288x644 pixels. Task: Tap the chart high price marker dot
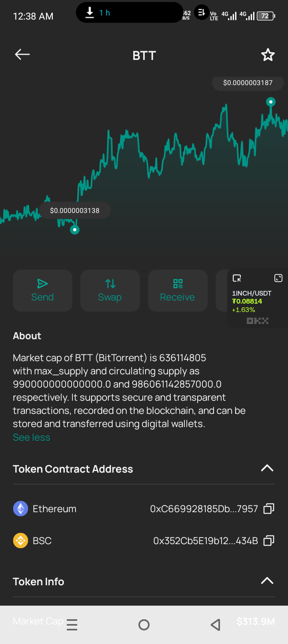tap(271, 102)
